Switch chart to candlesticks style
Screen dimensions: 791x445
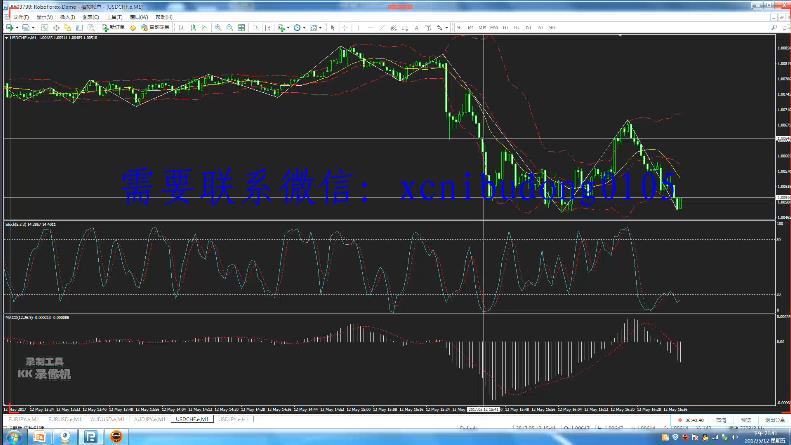(193, 28)
